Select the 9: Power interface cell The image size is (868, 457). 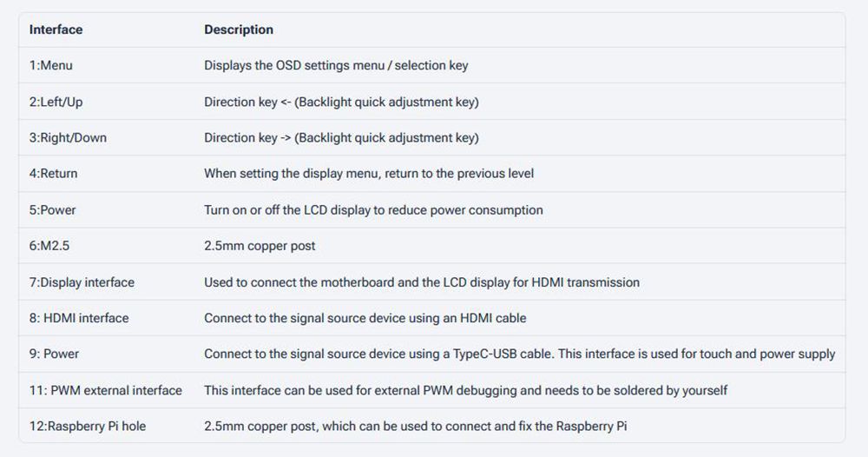pos(54,354)
